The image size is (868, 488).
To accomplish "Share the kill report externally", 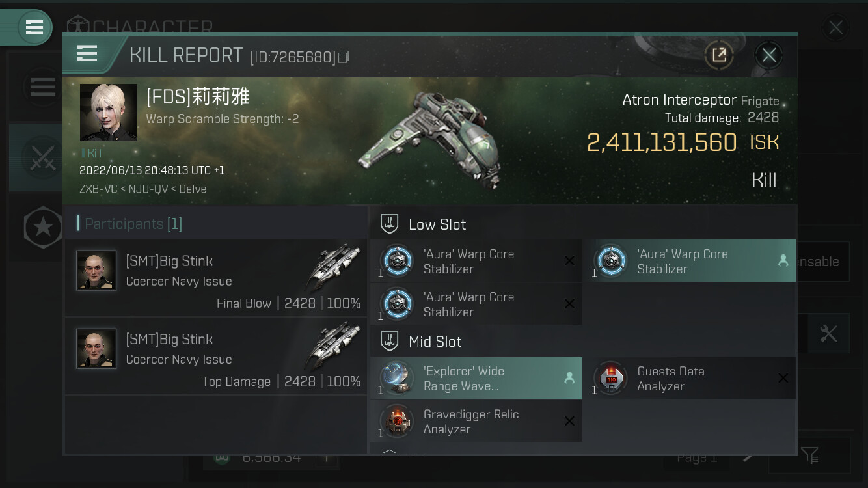I will click(x=719, y=55).
